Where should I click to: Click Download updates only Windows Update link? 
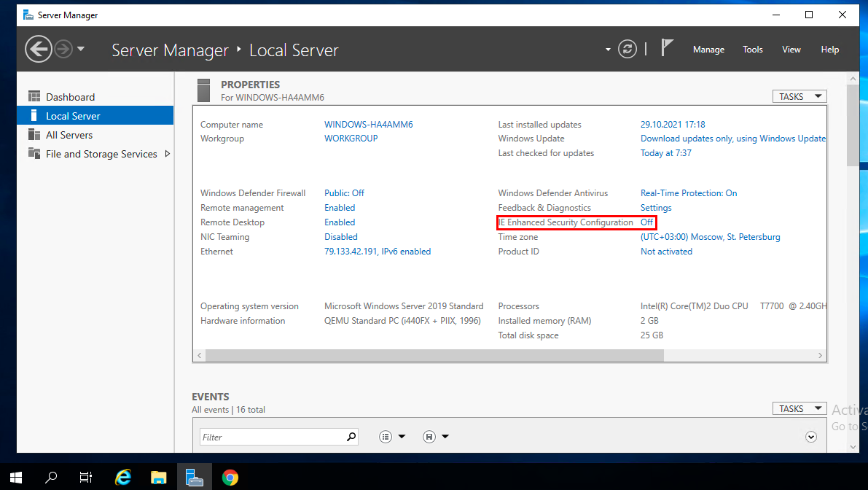coord(733,139)
